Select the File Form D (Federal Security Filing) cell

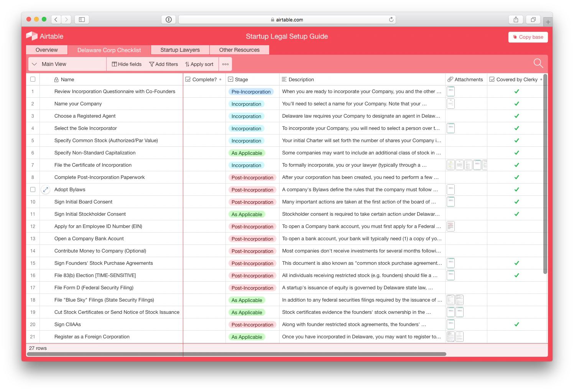[111, 287]
